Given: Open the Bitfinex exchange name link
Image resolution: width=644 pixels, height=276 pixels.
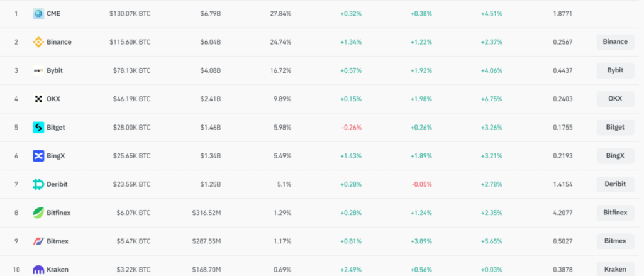Looking at the screenshot, I should pyautogui.click(x=58, y=213).
